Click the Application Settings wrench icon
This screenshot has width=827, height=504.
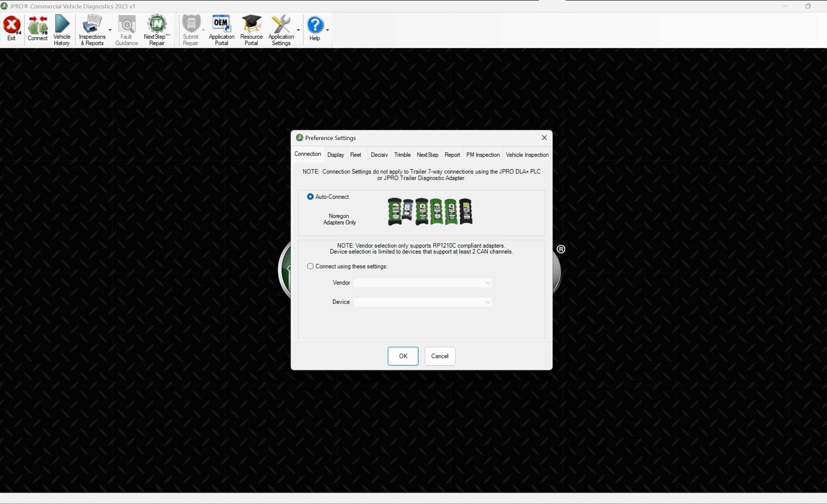(281, 30)
